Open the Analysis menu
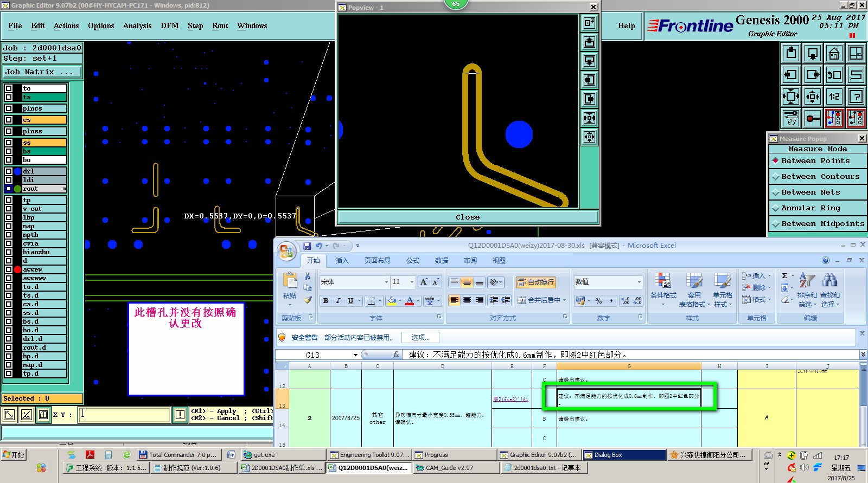The width and height of the screenshot is (868, 483). [x=137, y=25]
